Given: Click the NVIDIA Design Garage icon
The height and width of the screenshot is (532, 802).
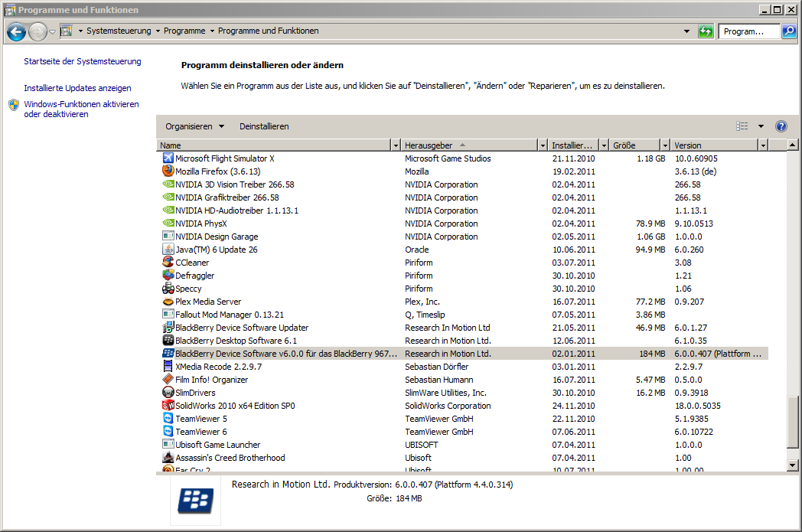Looking at the screenshot, I should [168, 237].
